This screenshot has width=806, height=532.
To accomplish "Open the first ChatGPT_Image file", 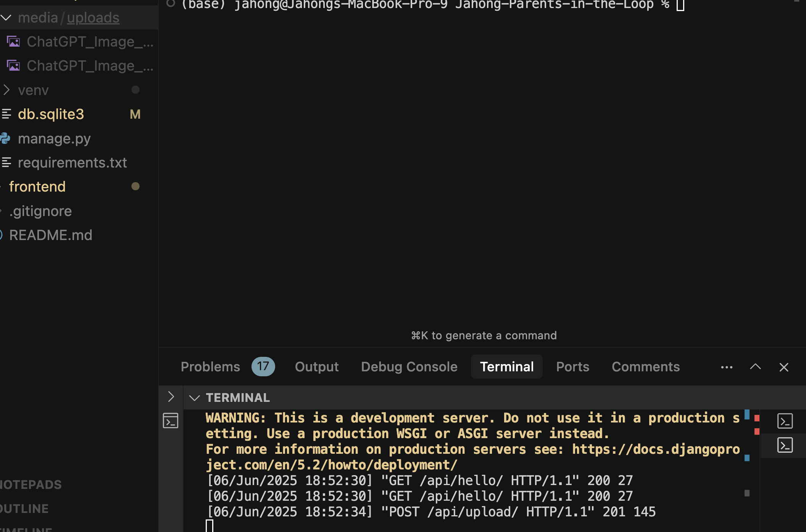I will 90,42.
